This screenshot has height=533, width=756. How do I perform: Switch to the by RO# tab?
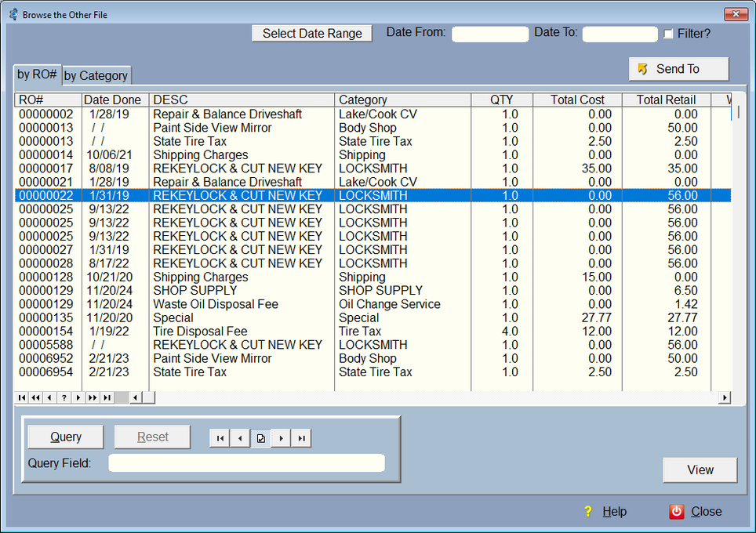(x=37, y=74)
